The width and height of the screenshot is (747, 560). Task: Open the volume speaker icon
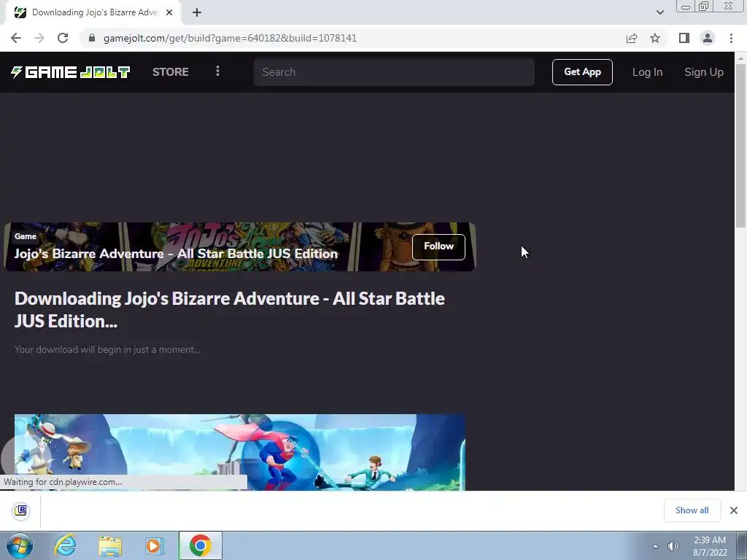coord(673,546)
